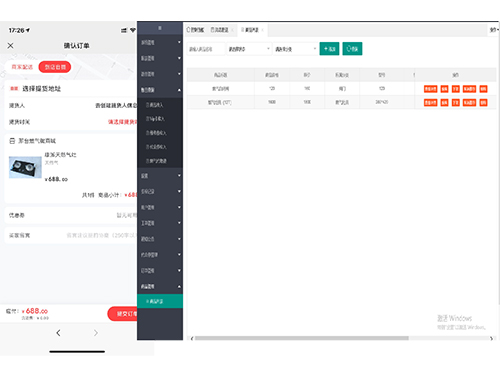Close the 确认订单 page with X icon

pyautogui.click(x=11, y=46)
